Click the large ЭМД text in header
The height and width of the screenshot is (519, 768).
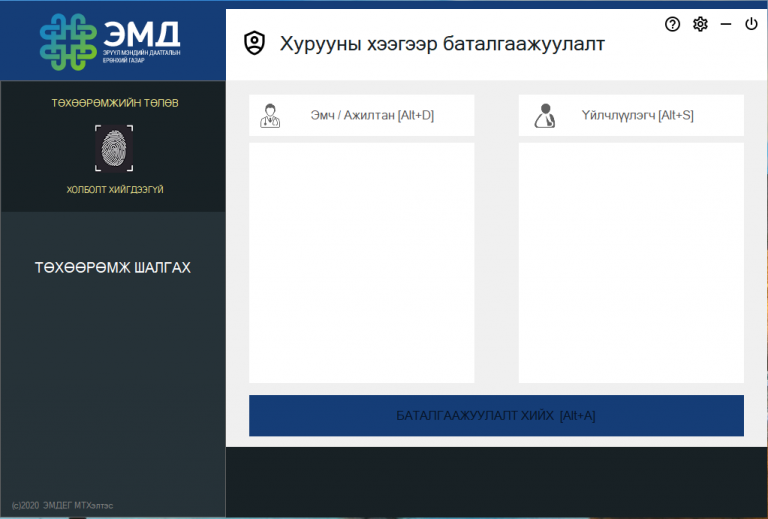(142, 34)
